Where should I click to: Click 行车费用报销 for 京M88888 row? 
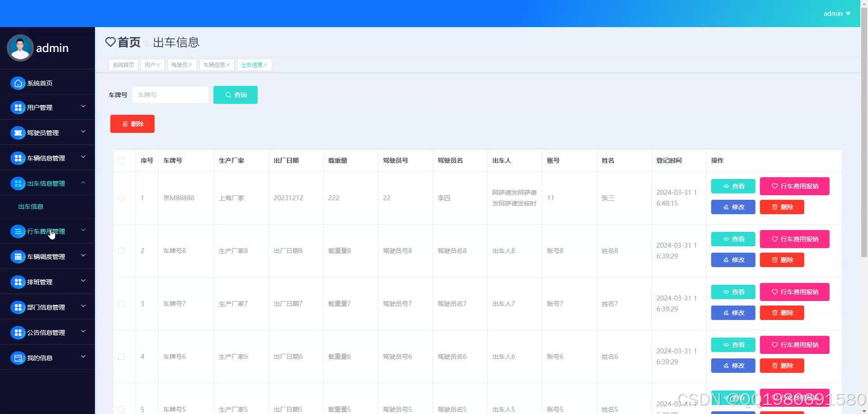(x=795, y=186)
